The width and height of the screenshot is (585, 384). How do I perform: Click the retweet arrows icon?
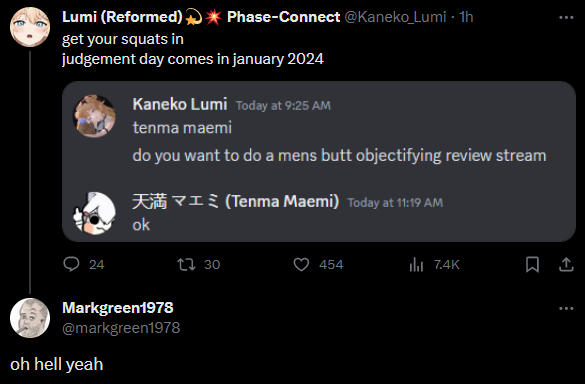(x=186, y=265)
